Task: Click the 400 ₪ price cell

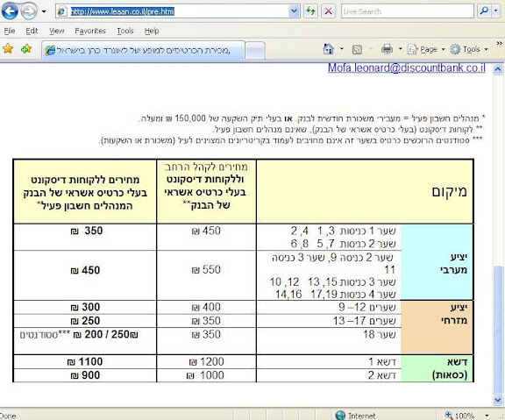Action: click(x=206, y=307)
